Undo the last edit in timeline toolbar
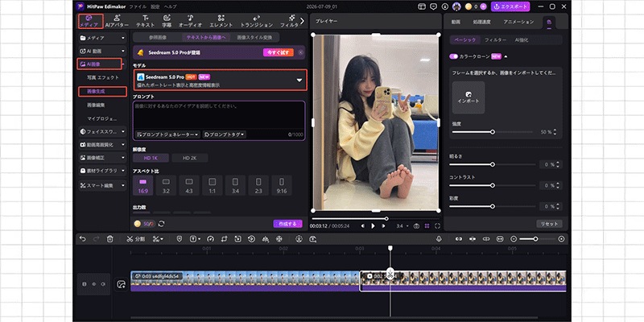The image size is (644, 322). [83, 238]
